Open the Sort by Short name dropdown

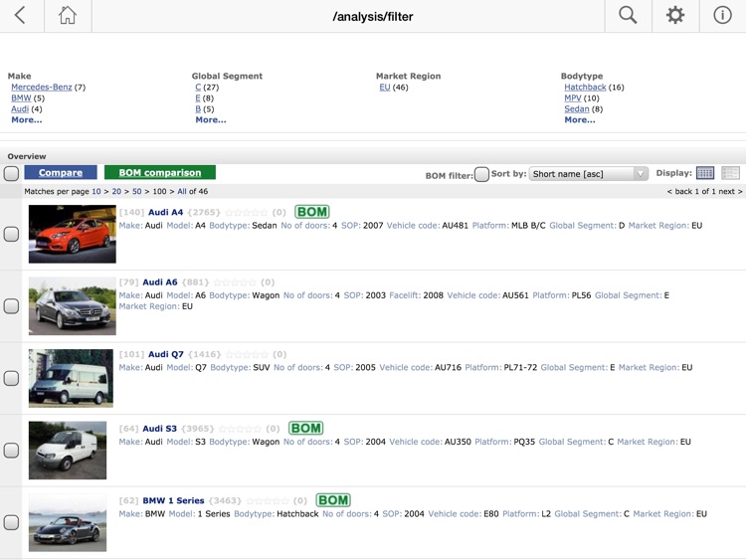[589, 174]
